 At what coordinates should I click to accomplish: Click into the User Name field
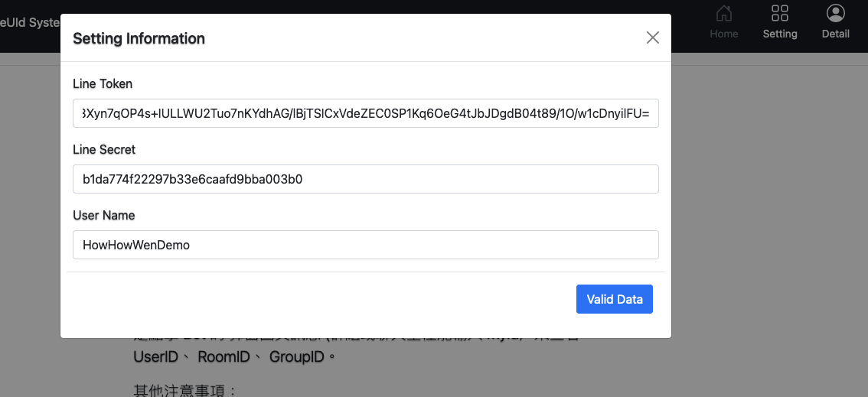point(365,245)
